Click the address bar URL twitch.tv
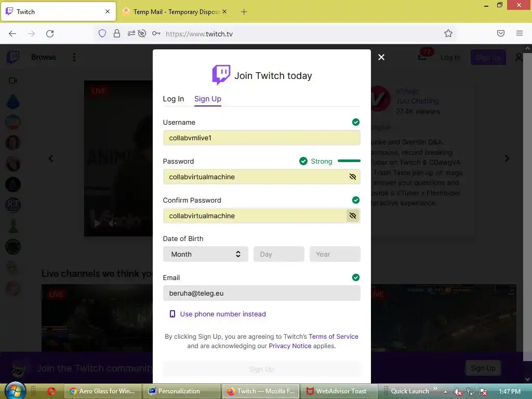This screenshot has width=532, height=399. (199, 34)
